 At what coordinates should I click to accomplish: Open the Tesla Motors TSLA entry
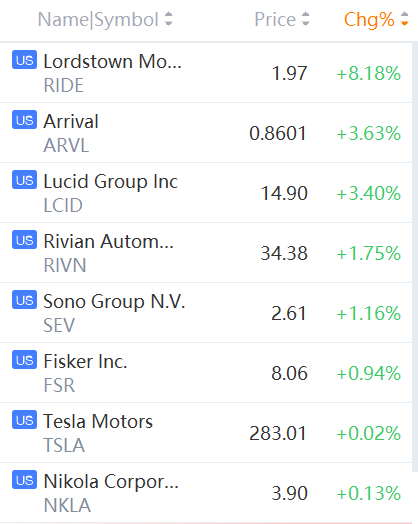[206, 433]
